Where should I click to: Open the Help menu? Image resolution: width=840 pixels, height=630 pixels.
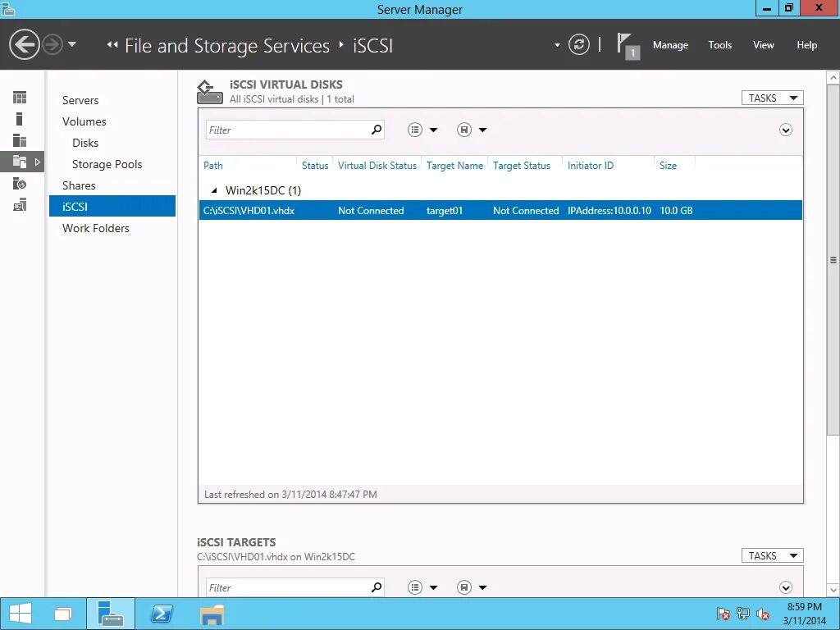(807, 45)
